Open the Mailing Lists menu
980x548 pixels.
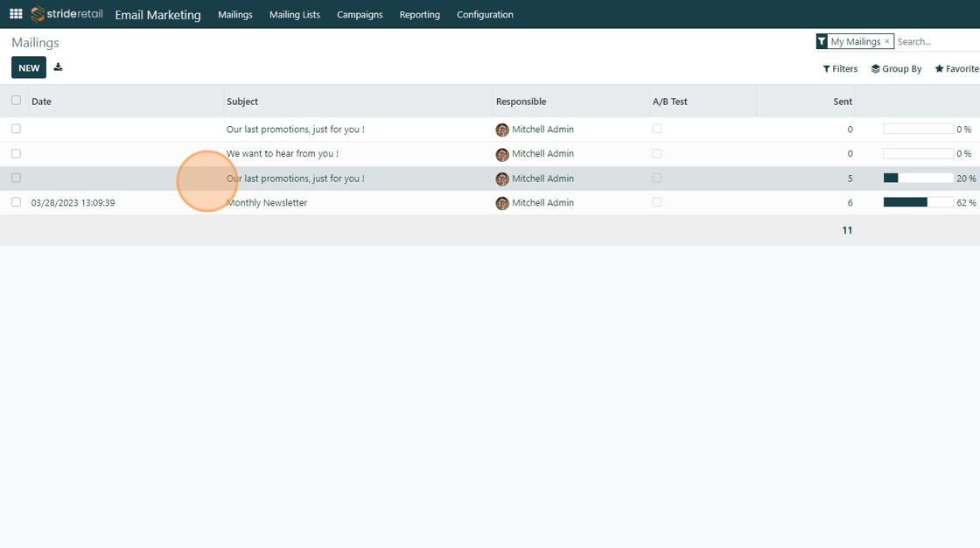(294, 14)
